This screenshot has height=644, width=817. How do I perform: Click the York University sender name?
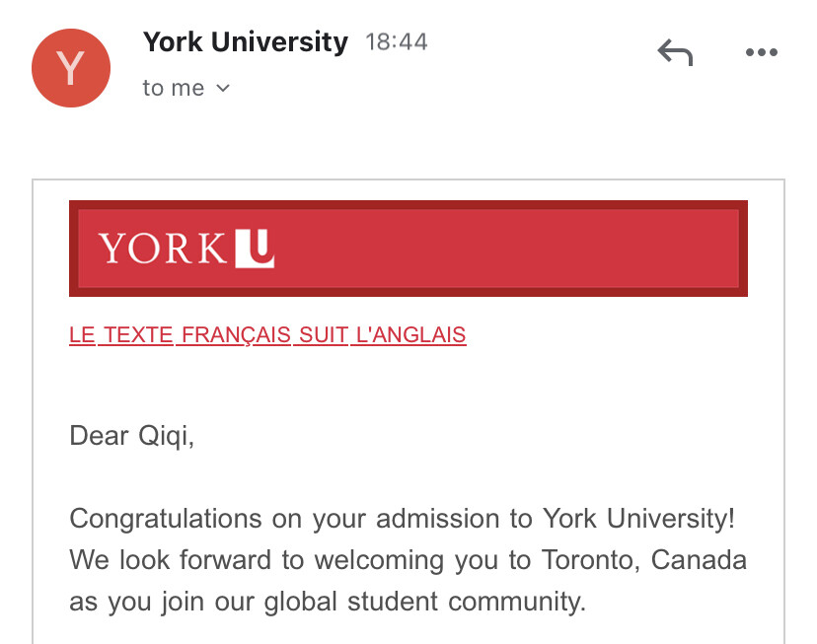245,42
